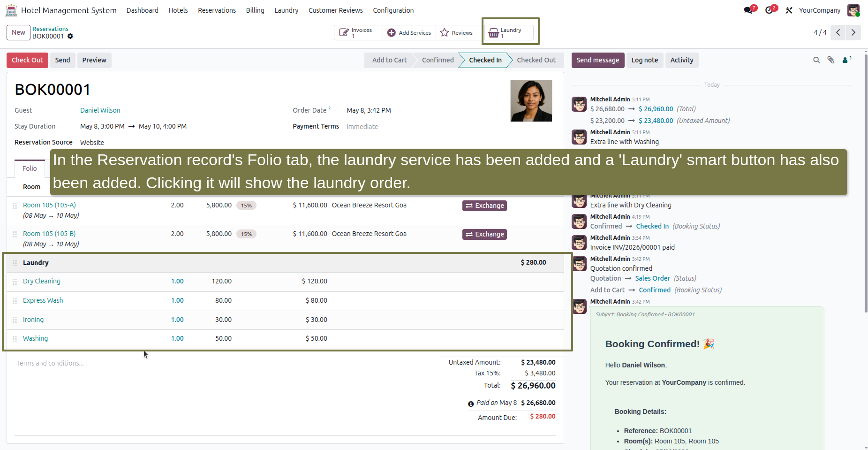Open Room 105 (105-B) line link
Viewport: 868px width, 450px height.
pyautogui.click(x=49, y=234)
